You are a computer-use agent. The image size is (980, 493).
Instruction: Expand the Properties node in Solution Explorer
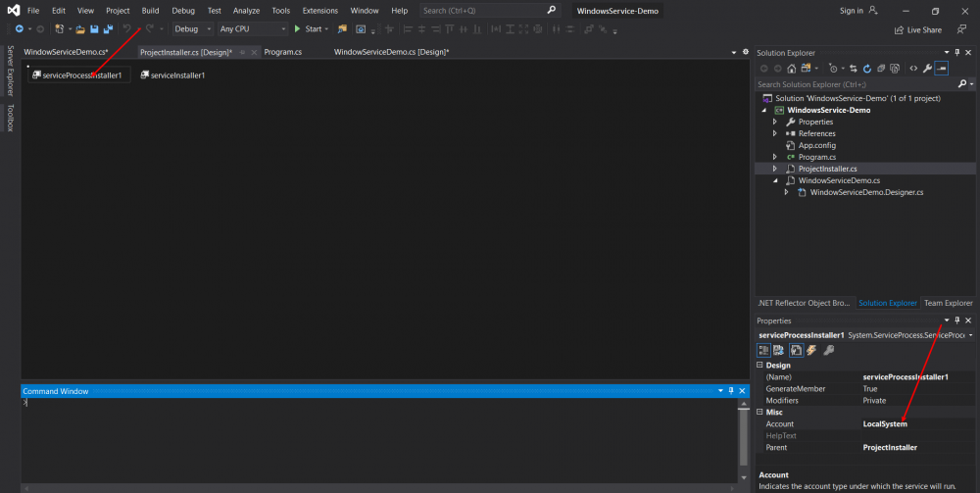(x=775, y=122)
